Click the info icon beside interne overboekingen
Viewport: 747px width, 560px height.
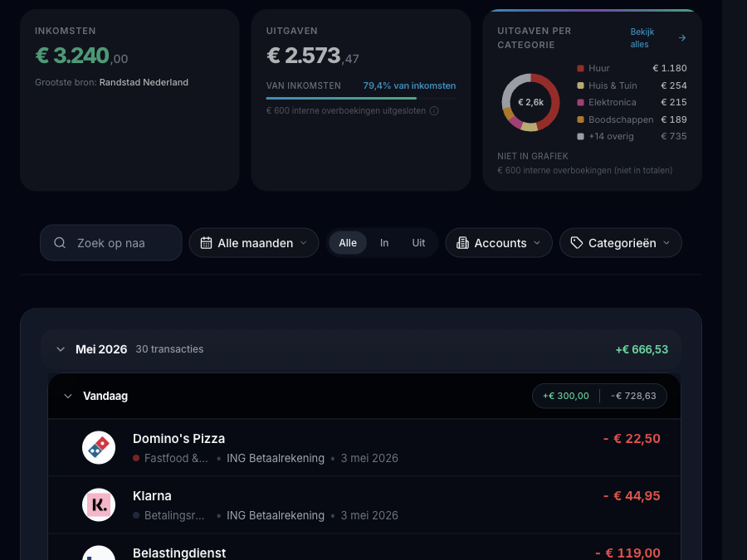click(x=434, y=111)
